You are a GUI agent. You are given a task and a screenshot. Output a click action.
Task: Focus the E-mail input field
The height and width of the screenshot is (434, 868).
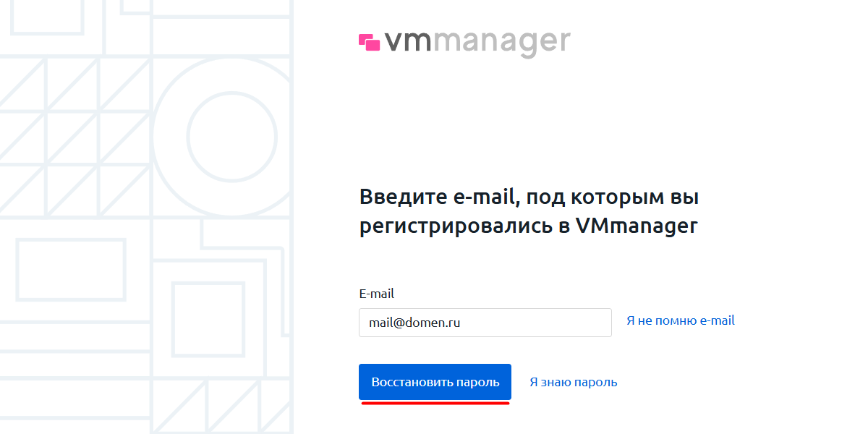coord(485,323)
